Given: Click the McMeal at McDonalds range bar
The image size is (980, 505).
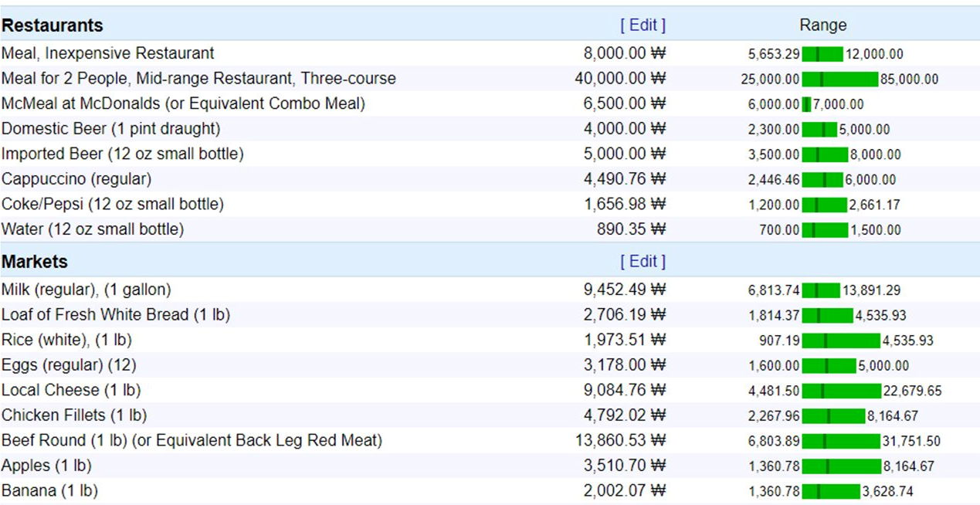Looking at the screenshot, I should (807, 104).
